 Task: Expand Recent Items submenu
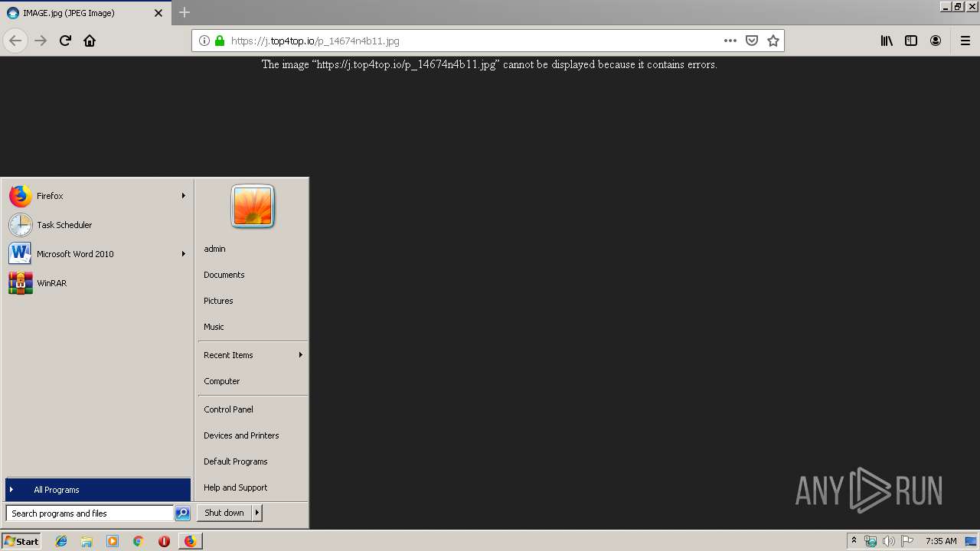pyautogui.click(x=253, y=355)
